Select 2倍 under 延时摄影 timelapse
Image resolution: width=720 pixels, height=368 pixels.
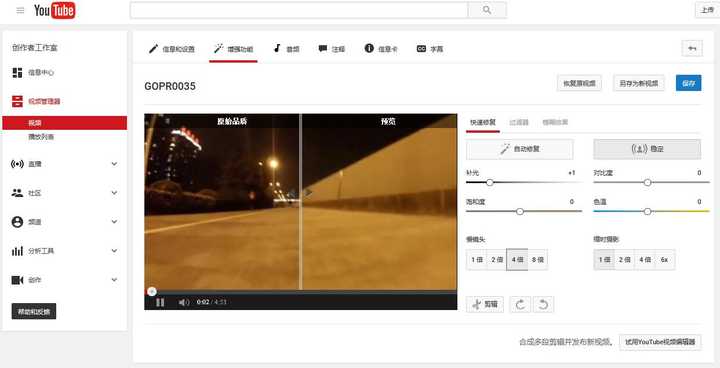click(624, 260)
